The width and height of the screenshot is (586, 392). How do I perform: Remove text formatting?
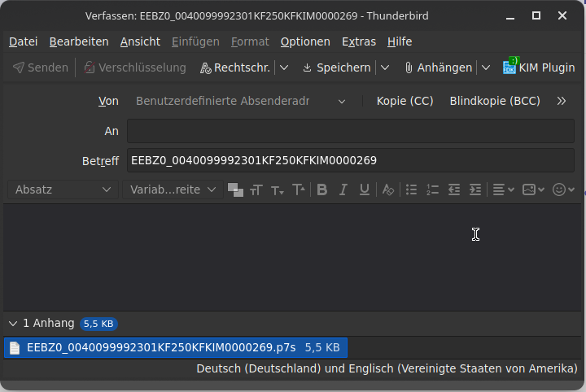[x=388, y=190]
